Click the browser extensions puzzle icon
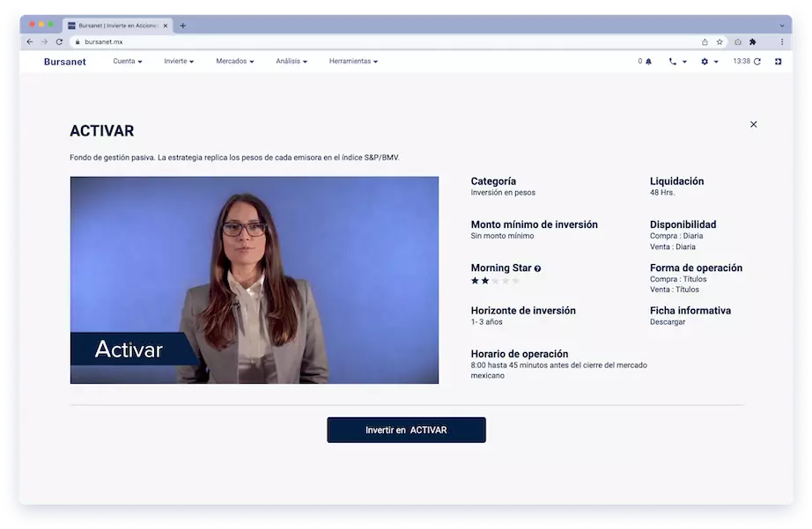This screenshot has width=812, height=529. click(x=753, y=42)
